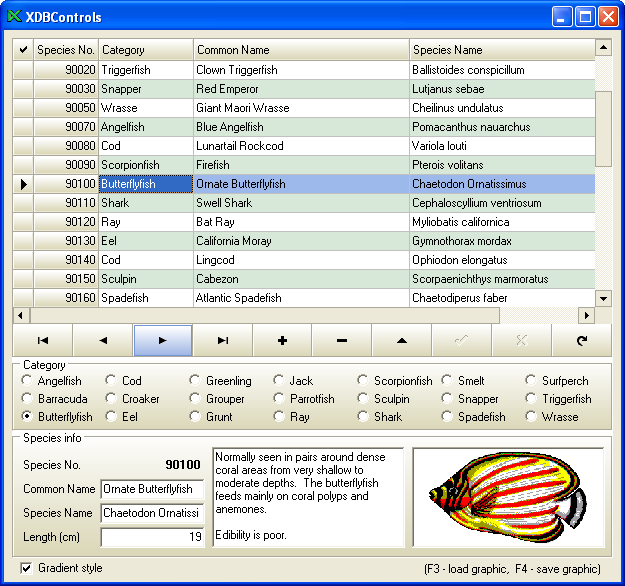Click the Species Name column header

click(x=501, y=50)
